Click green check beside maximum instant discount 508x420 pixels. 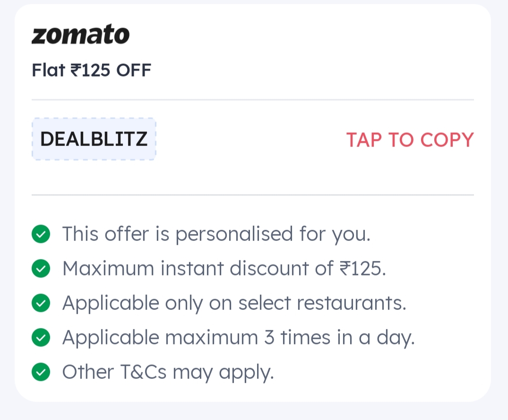coord(41,269)
